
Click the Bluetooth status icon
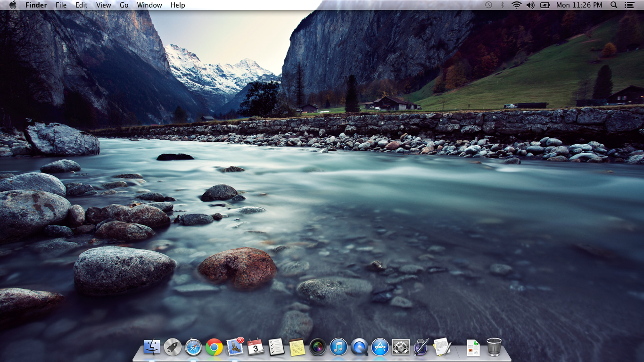[x=502, y=5]
